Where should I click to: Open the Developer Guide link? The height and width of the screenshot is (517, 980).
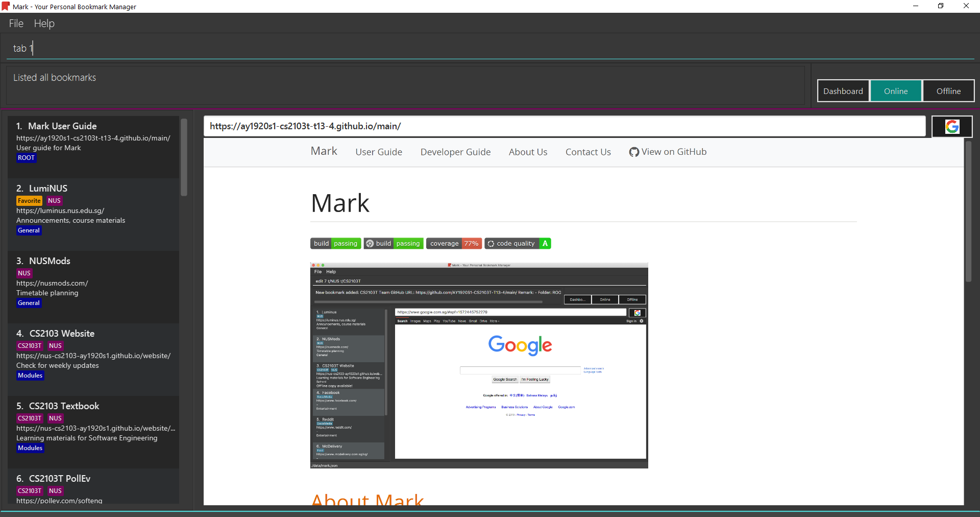point(455,152)
